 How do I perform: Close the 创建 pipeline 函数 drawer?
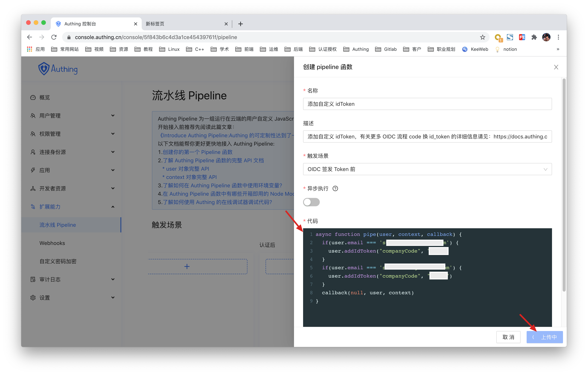(556, 67)
